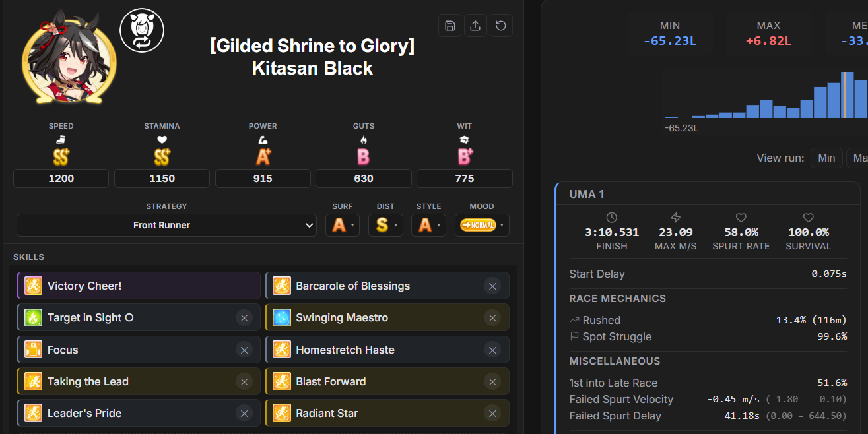Click the UMA 1 card heading
This screenshot has height=434, width=868.
pos(587,194)
